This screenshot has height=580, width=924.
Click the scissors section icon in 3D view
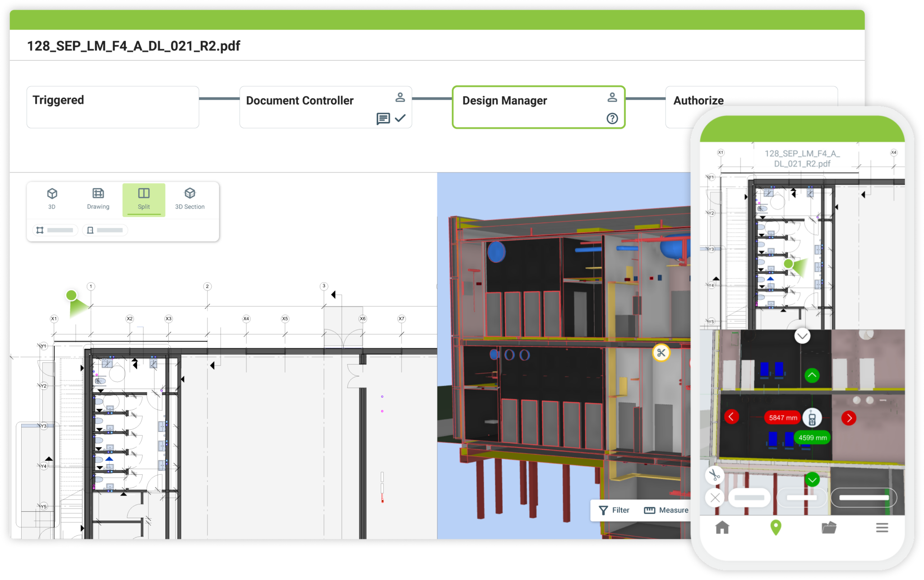pos(661,353)
